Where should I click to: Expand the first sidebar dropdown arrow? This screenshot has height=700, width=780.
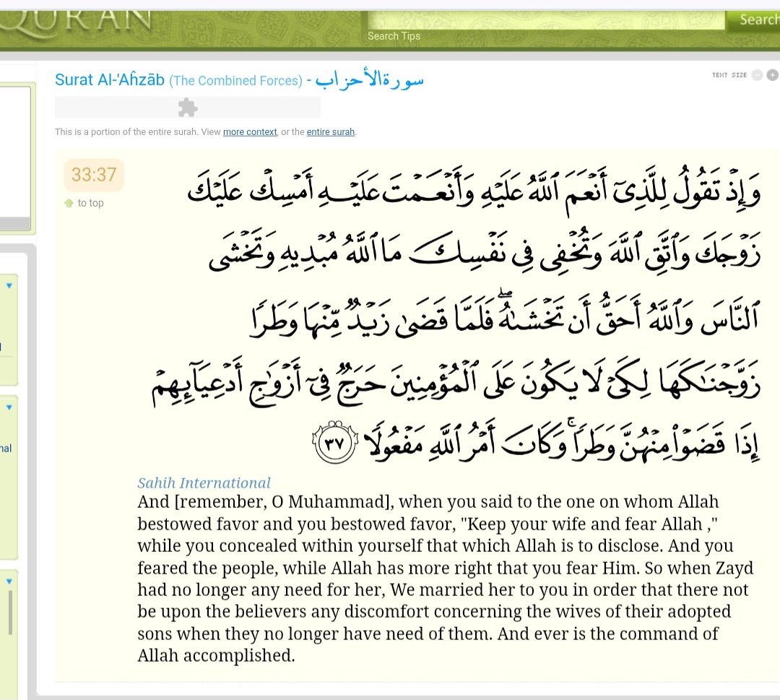click(x=9, y=285)
